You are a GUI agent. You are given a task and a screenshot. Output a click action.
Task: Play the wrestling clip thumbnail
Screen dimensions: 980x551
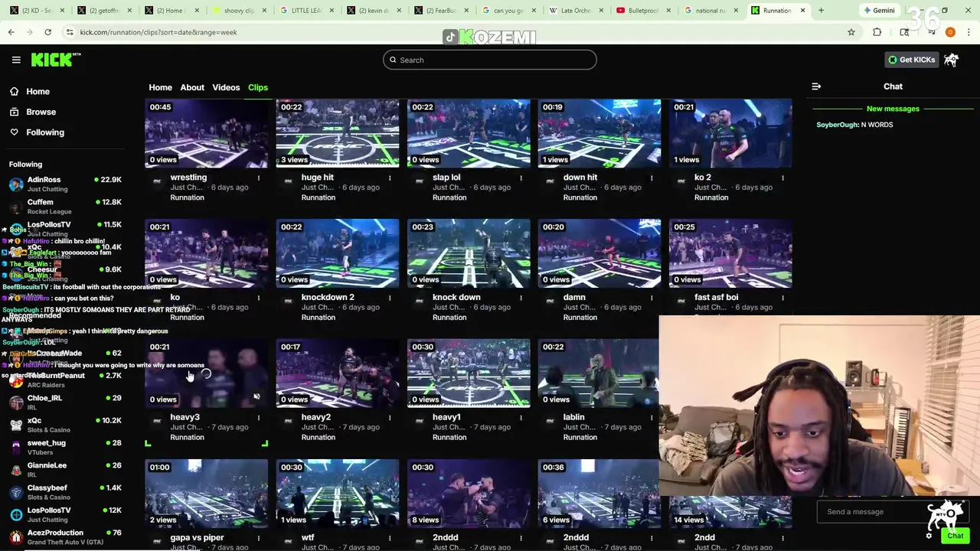point(207,133)
